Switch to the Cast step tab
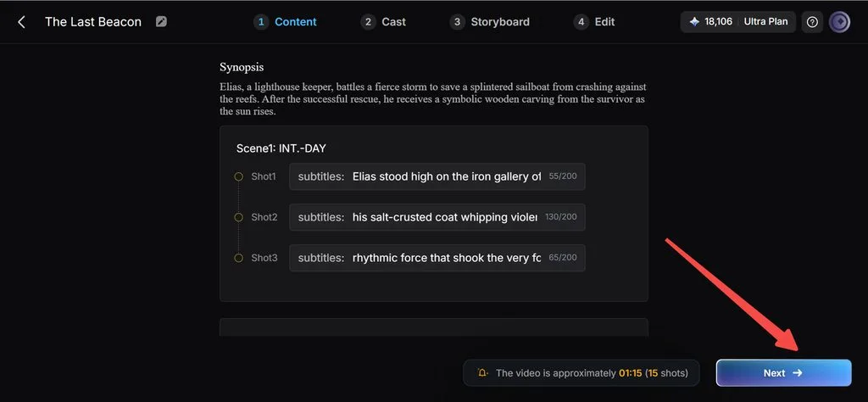Image resolution: width=868 pixels, height=402 pixels. pos(384,22)
